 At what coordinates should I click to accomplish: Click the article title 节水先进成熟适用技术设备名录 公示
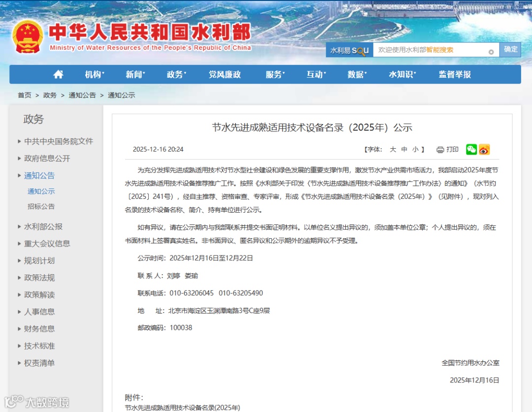[x=312, y=127]
